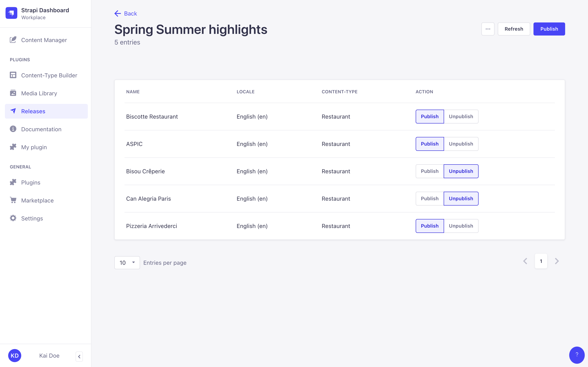
Task: Open the Media Library
Action: (39, 93)
